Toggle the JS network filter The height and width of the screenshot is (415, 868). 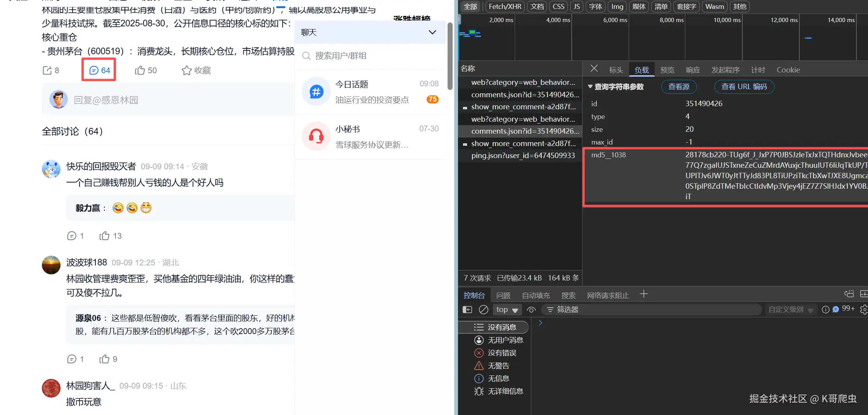[x=577, y=7]
